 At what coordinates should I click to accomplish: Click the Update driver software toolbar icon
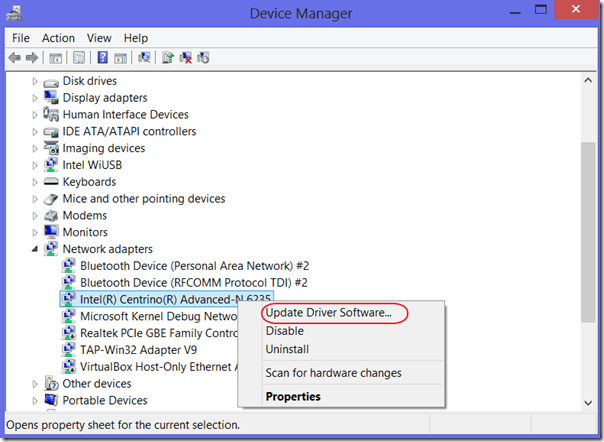(x=168, y=58)
